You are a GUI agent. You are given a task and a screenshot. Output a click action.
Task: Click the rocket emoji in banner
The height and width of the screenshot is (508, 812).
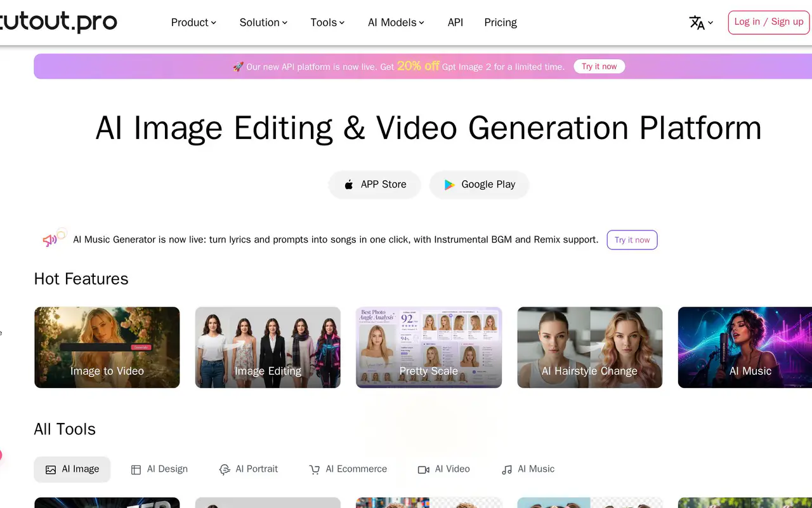click(238, 67)
